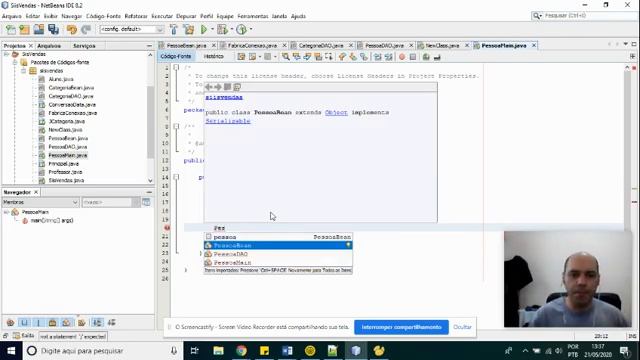640x360 pixels.
Task: Click the Profile Project toolbar icon
Action: pos(242,29)
